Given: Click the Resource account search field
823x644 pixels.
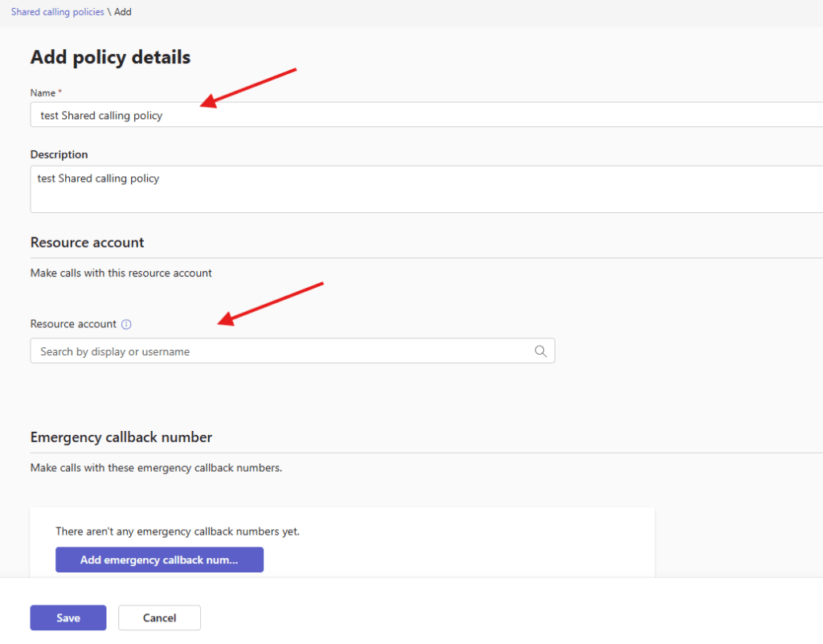Looking at the screenshot, I should [x=281, y=351].
